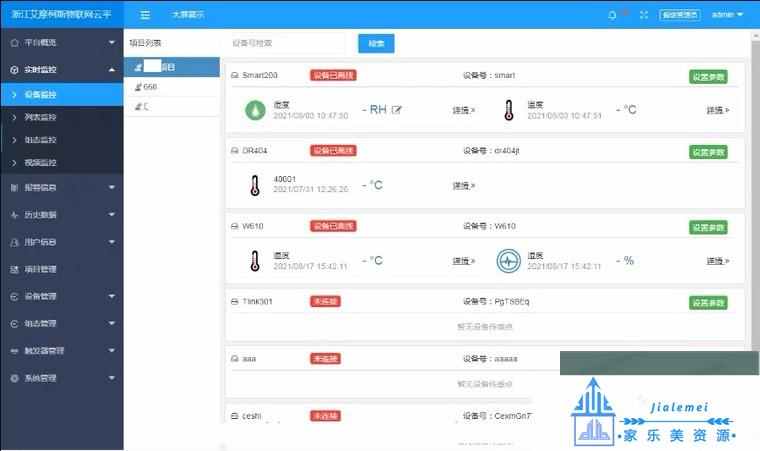
Task: Click the vertical scrollbar of device list
Action: click(756, 194)
